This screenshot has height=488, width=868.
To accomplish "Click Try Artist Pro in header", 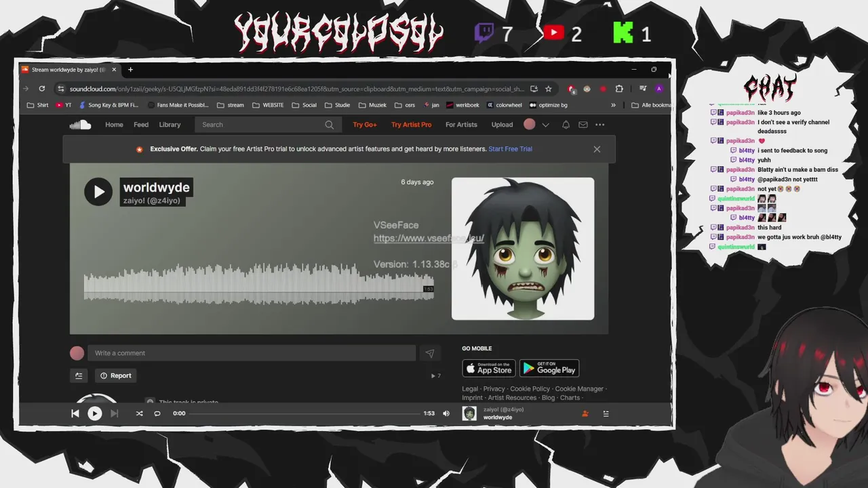I will tap(411, 125).
